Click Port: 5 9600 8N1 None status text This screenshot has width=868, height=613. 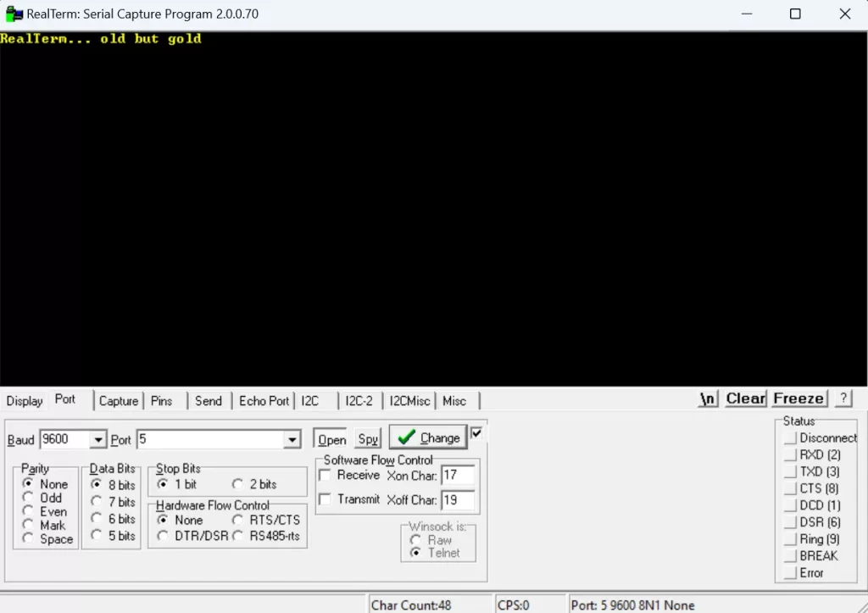tap(632, 605)
